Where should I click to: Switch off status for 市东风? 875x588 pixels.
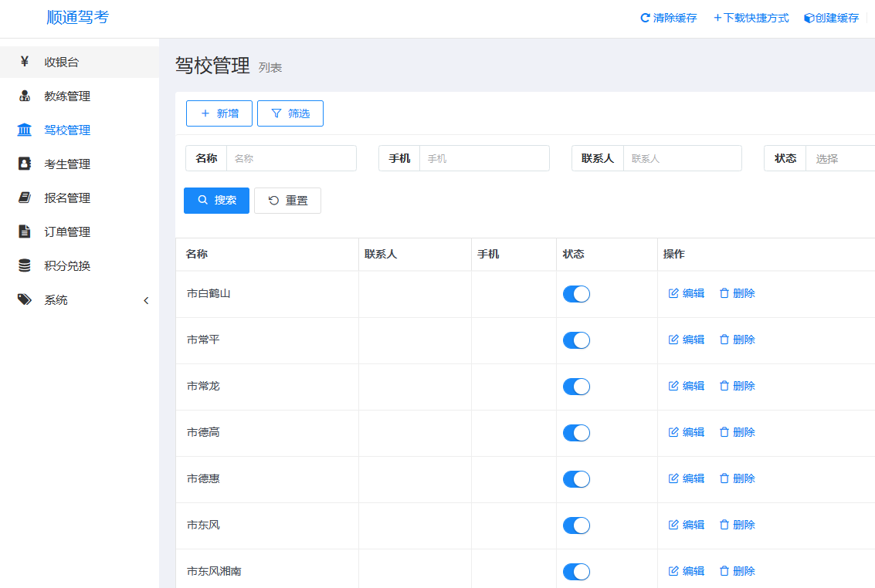click(576, 525)
